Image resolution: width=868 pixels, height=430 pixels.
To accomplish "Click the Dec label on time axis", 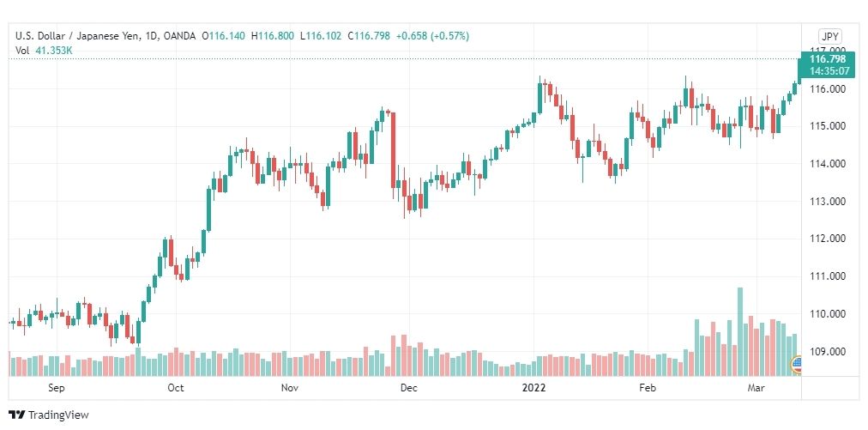I will click(x=408, y=388).
